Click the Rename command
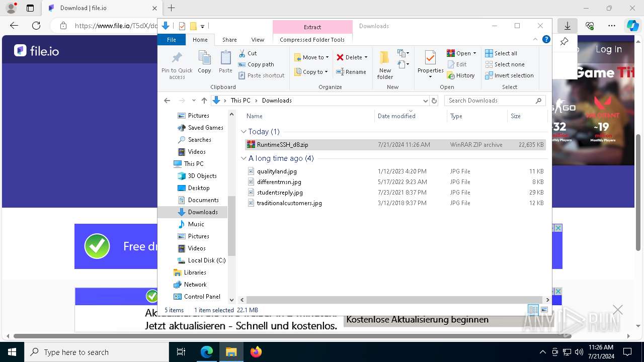Screen dimensions: 644x362 coord(351,72)
